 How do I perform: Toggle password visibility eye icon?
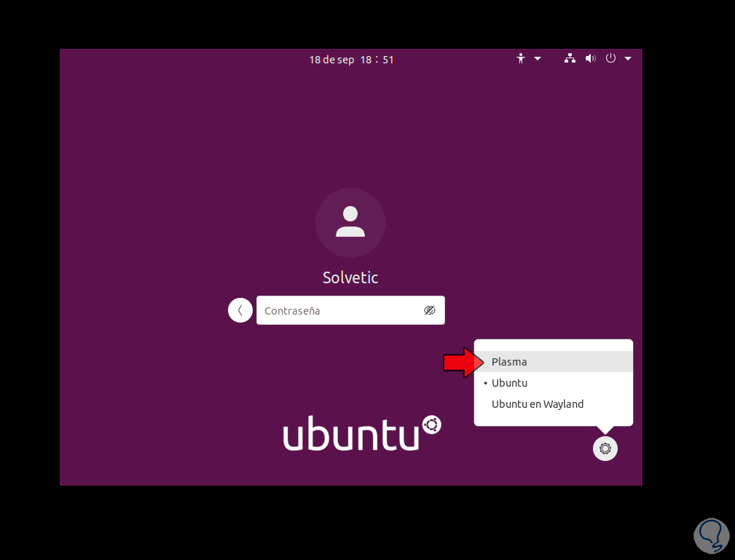coord(429,310)
